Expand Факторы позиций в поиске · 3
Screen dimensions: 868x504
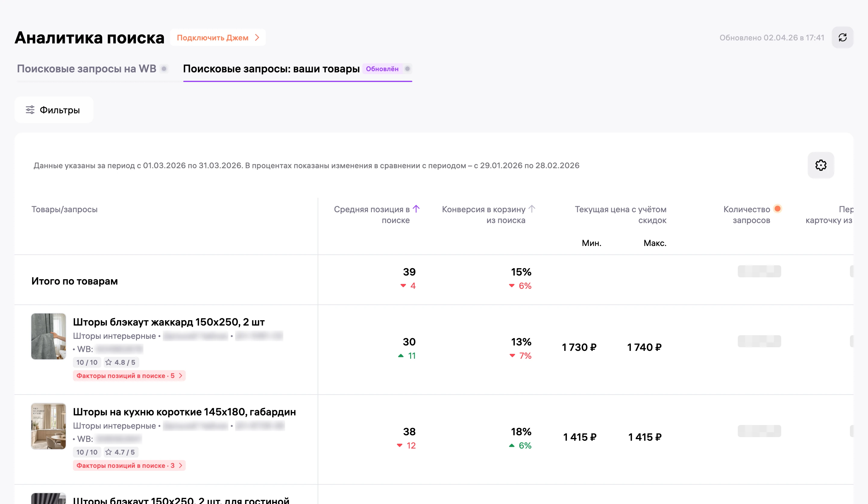(129, 465)
